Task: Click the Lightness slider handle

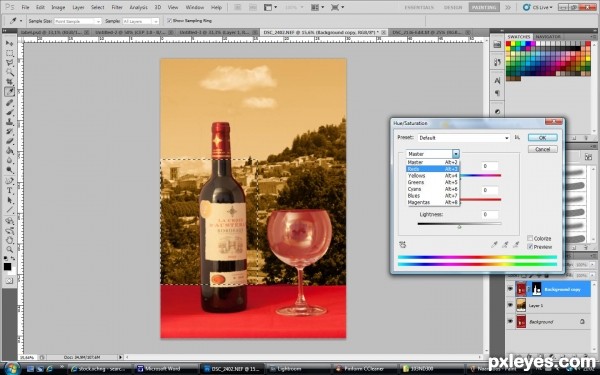Action: (x=459, y=227)
